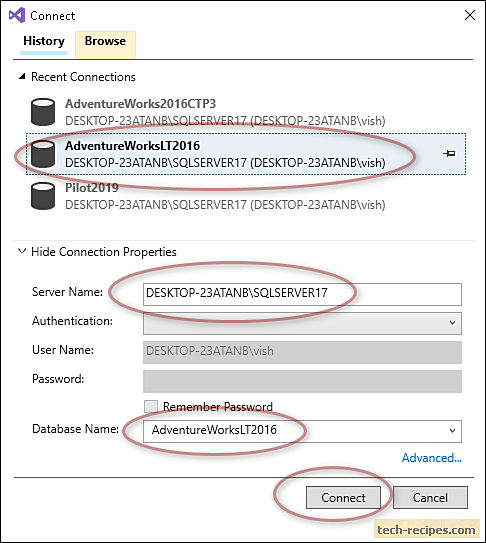Click the Cancel button
Screen dimensions: 486x543
coord(430,498)
